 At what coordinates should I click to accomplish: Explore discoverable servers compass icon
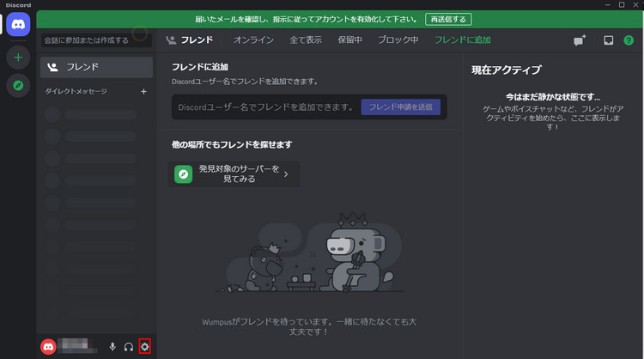pyautogui.click(x=18, y=85)
